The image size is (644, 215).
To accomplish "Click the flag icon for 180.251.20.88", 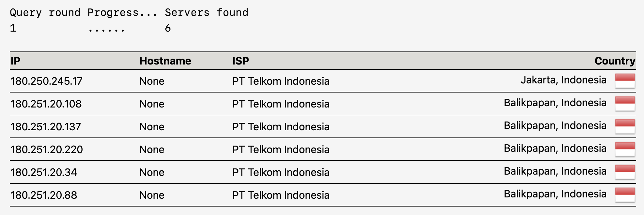I will tap(625, 195).
